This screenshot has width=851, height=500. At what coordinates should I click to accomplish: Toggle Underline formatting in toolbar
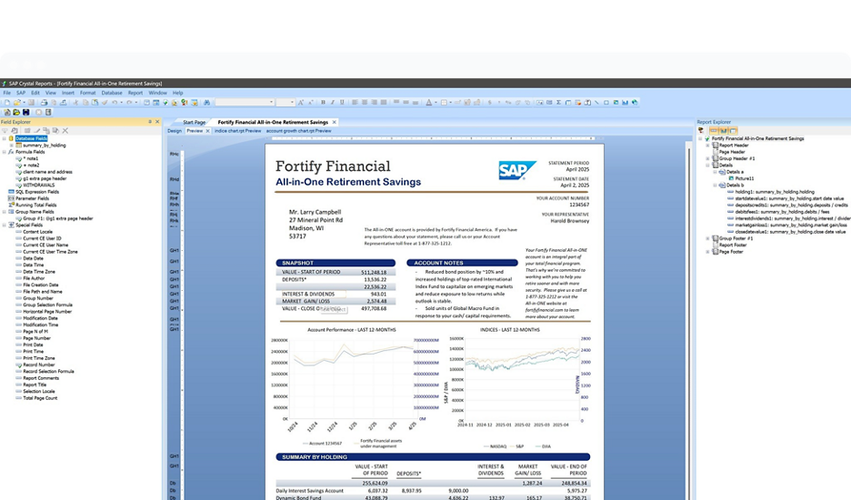coord(342,102)
